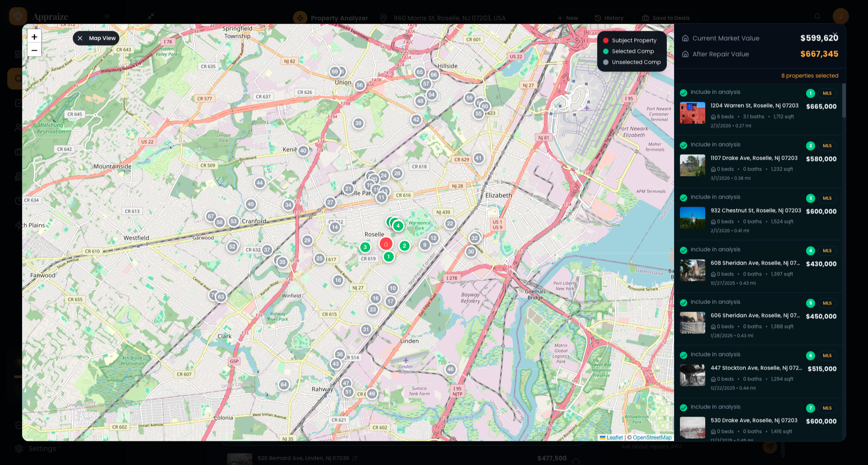The width and height of the screenshot is (868, 465).
Task: Uncheck Include in analysis for 606 Sheridan Ave
Action: [684, 303]
